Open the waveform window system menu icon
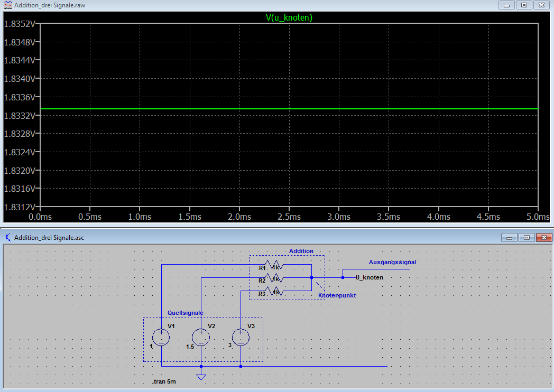 coord(7,5)
